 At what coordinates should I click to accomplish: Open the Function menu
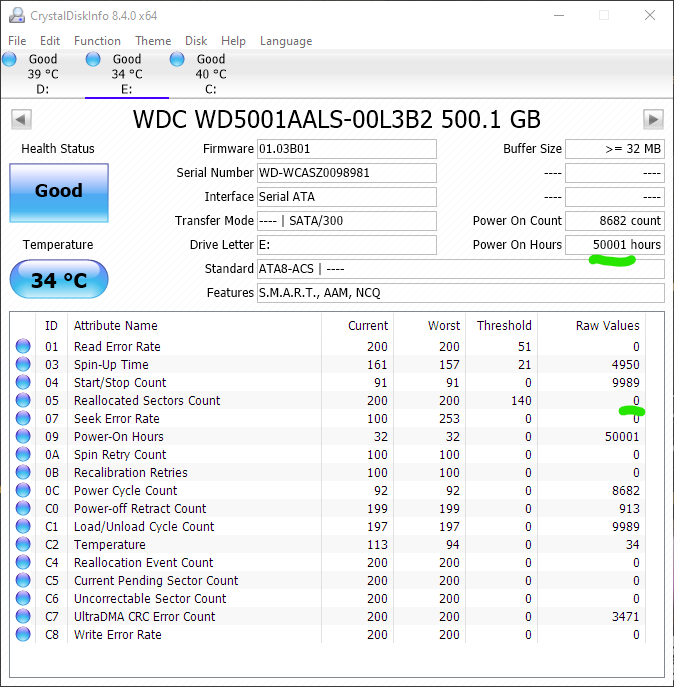tap(97, 41)
